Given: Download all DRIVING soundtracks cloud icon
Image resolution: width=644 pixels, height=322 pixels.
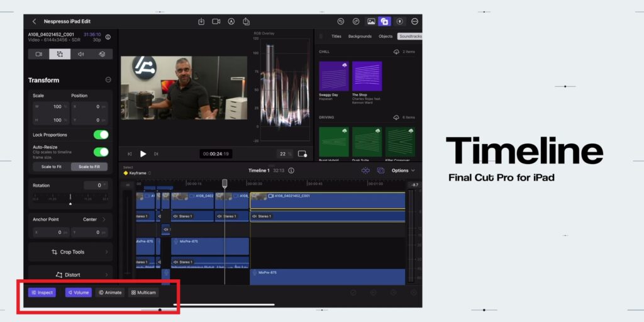Looking at the screenshot, I should click(396, 118).
